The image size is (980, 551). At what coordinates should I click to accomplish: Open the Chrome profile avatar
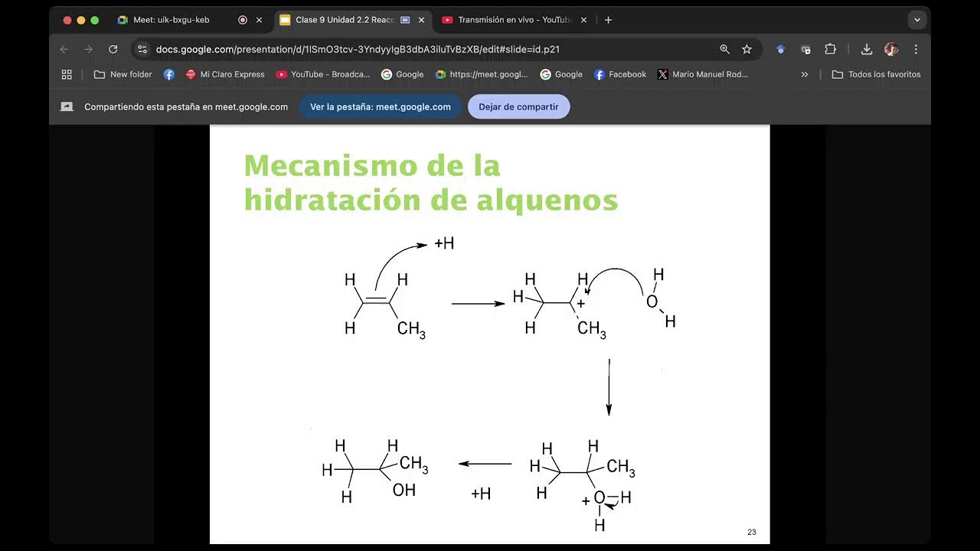click(891, 49)
